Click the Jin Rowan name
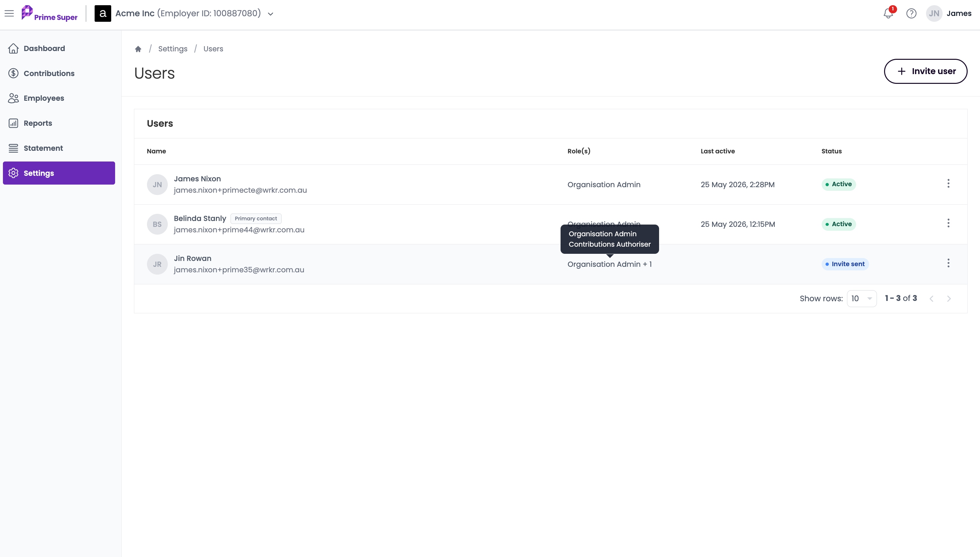This screenshot has width=980, height=557. 192,258
